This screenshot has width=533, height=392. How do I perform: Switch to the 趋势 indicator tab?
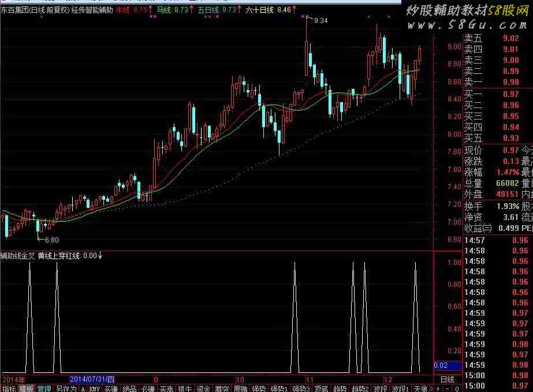pyautogui.click(x=340, y=389)
